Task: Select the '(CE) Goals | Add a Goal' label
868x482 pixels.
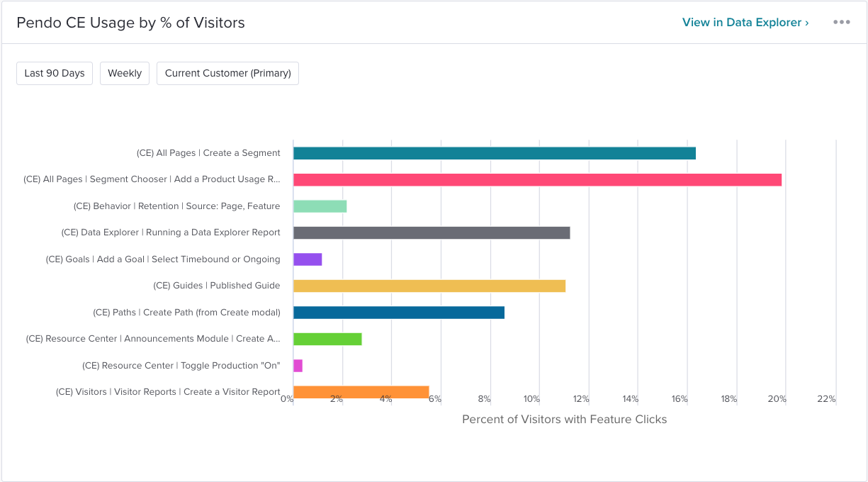Action: pos(163,259)
